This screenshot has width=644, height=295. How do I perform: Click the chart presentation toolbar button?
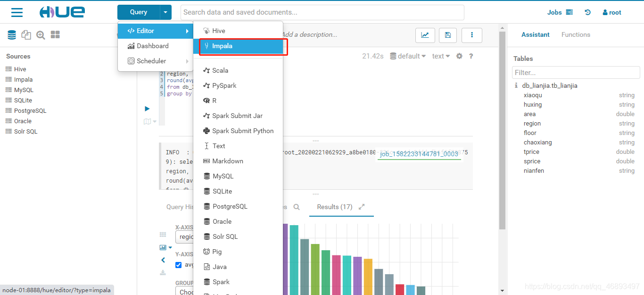click(425, 34)
